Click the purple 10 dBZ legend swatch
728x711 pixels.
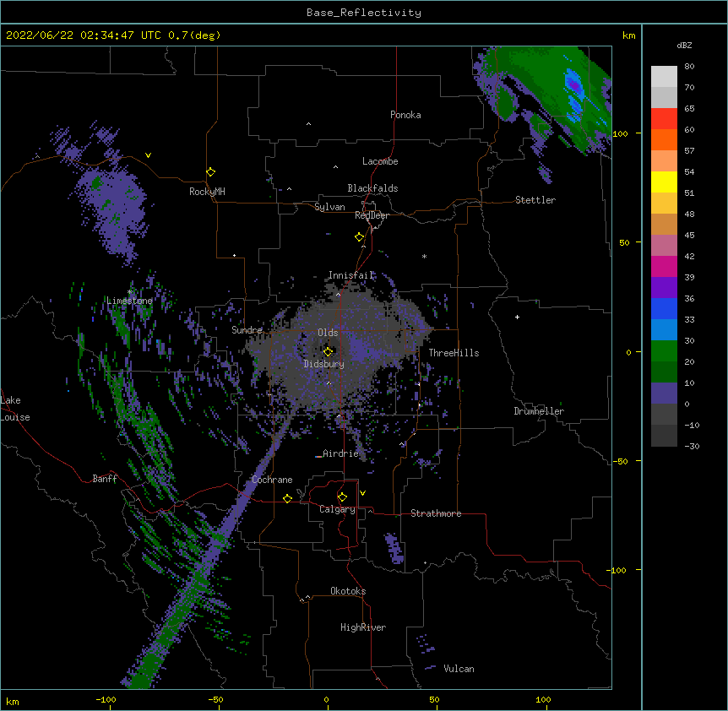pyautogui.click(x=664, y=393)
